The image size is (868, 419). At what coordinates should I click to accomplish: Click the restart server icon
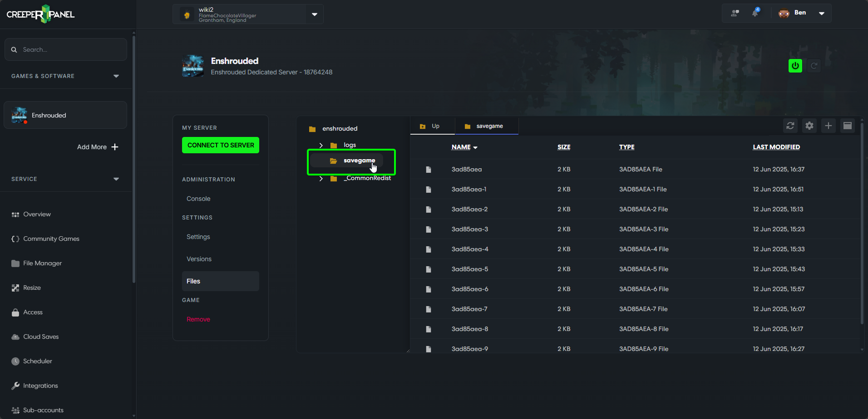(x=814, y=66)
